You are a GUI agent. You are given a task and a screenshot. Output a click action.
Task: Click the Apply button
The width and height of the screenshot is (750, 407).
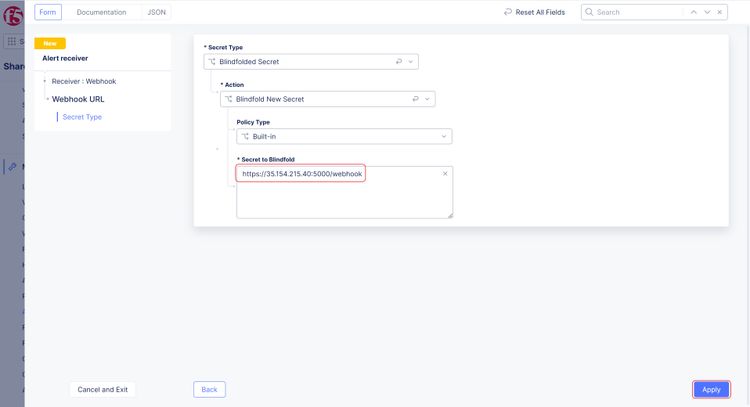pos(711,389)
